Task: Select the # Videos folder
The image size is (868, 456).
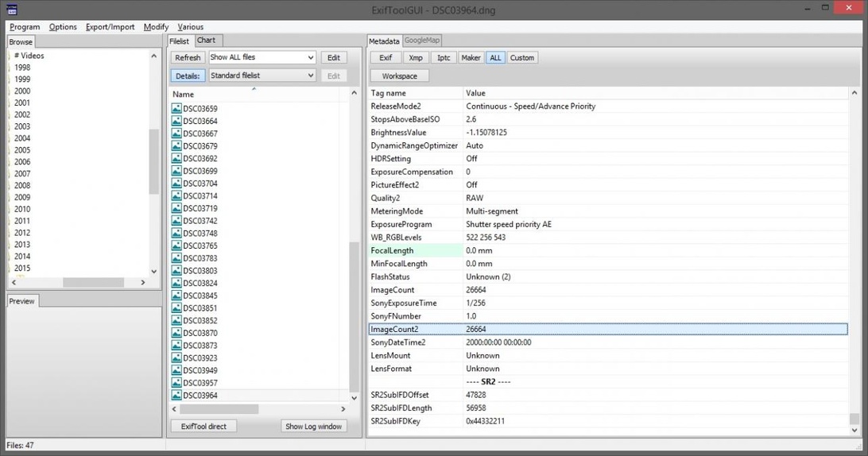Action: (29, 56)
